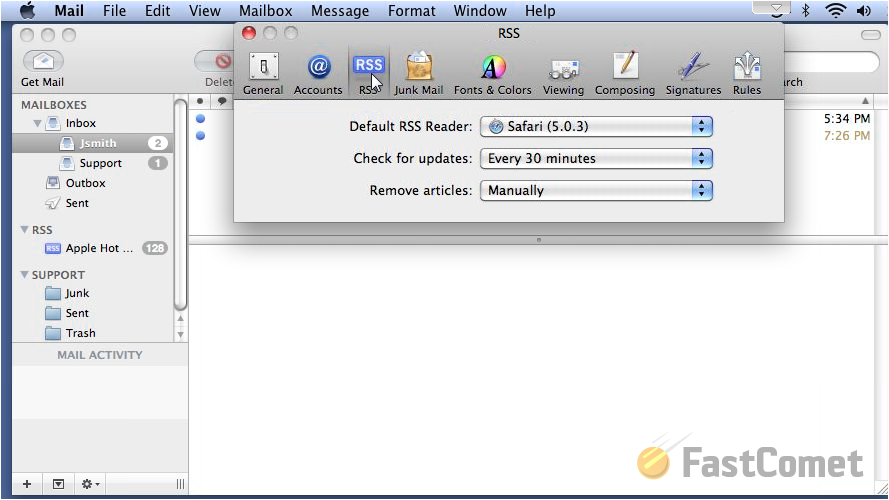Click the conversation column header
Image resolution: width=889 pixels, height=500 pixels.
pos(222,101)
